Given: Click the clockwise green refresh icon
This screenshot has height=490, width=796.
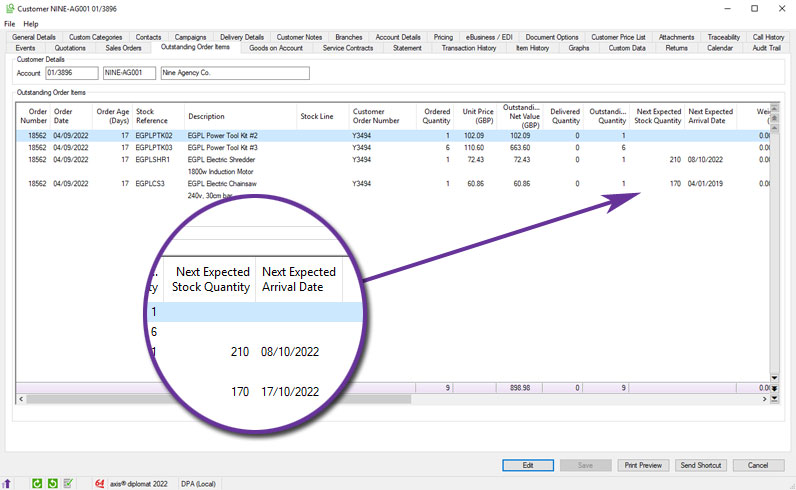Looking at the screenshot, I should click(37, 483).
